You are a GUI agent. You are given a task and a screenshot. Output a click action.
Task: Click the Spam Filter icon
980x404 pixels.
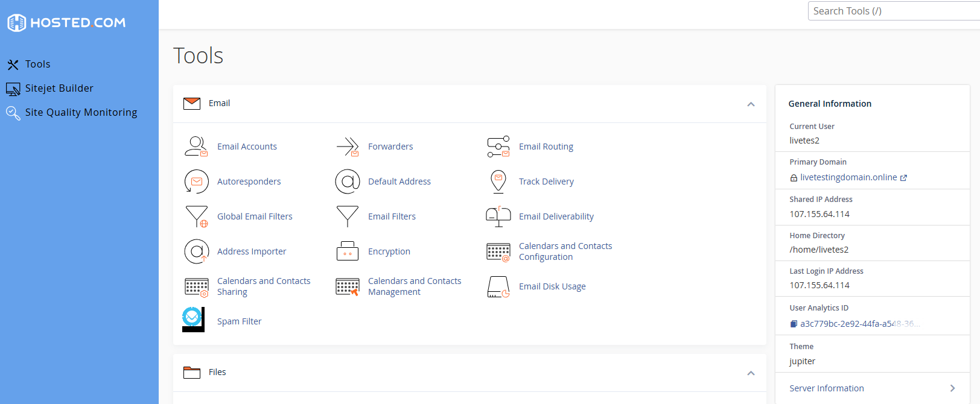tap(194, 320)
